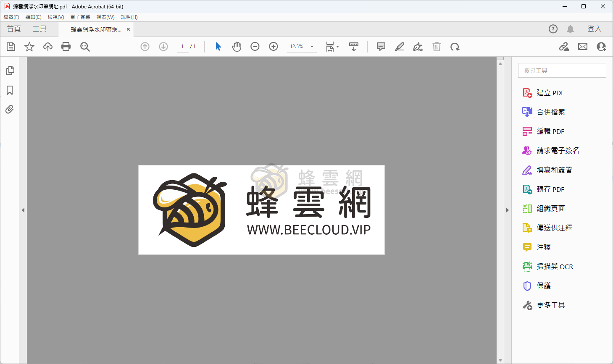Click the scrolling mode keyboard icon
613x364 pixels.
click(354, 47)
